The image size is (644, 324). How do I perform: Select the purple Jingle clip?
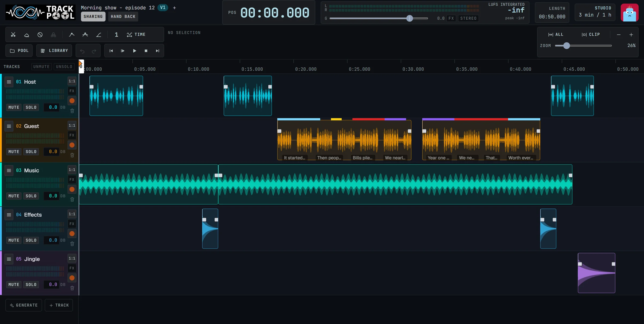click(x=597, y=273)
